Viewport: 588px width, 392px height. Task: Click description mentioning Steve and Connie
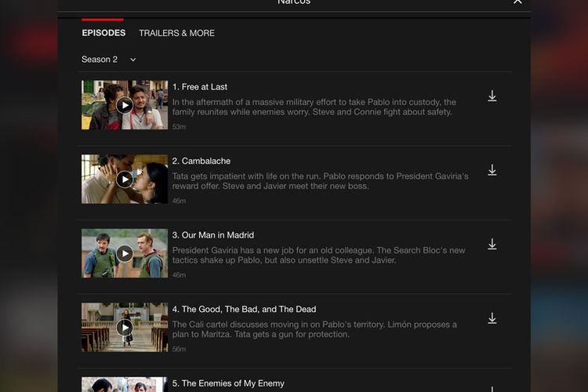click(x=314, y=107)
